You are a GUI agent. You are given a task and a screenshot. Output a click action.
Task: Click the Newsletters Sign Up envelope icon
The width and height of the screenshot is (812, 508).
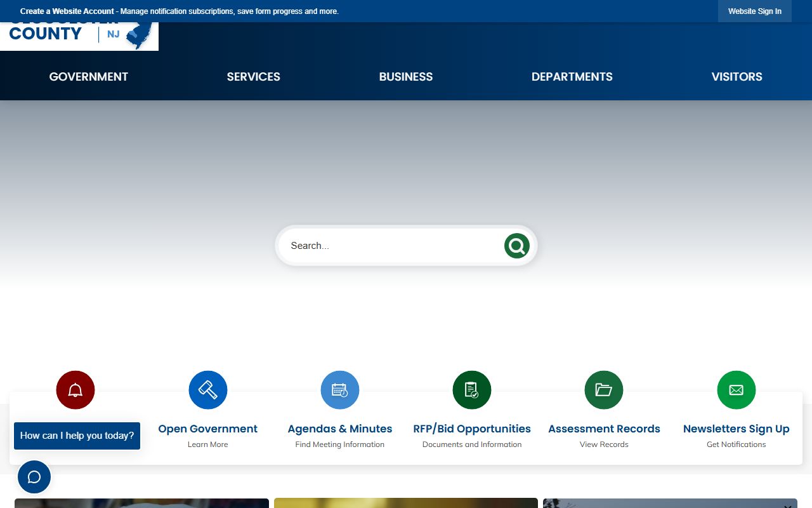[736, 390]
